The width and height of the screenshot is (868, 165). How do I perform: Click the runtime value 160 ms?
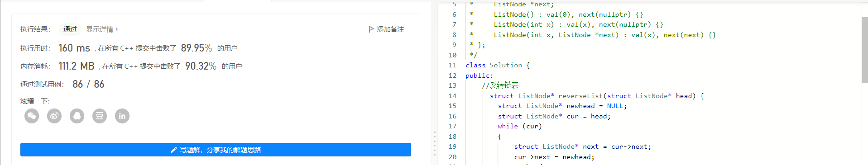pos(75,48)
